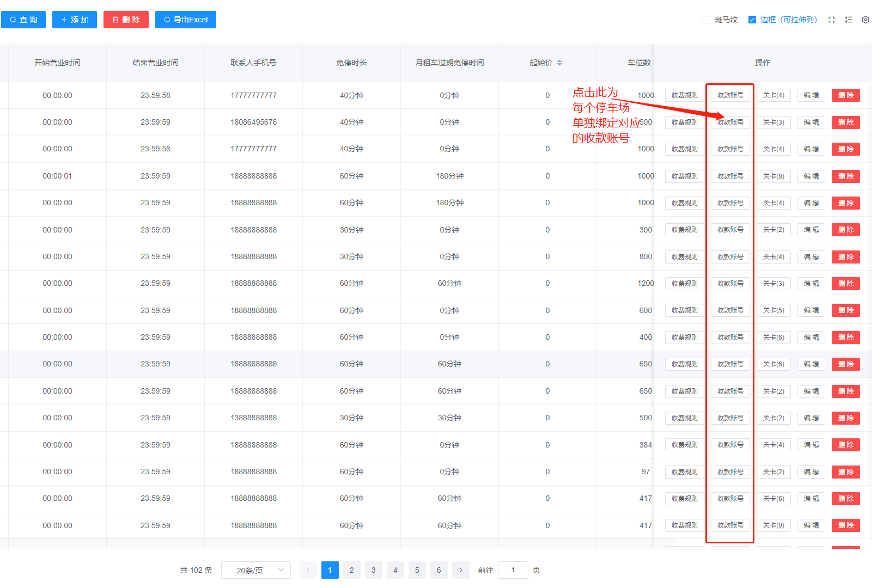The width and height of the screenshot is (883, 588).
Task: Select page 6 in pagination
Action: 439,570
